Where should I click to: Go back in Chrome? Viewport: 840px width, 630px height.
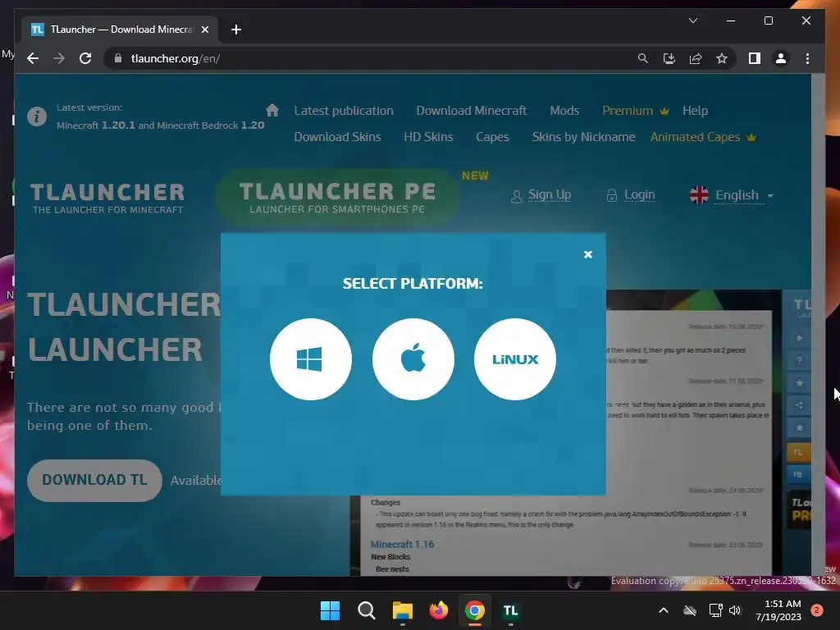[x=33, y=58]
